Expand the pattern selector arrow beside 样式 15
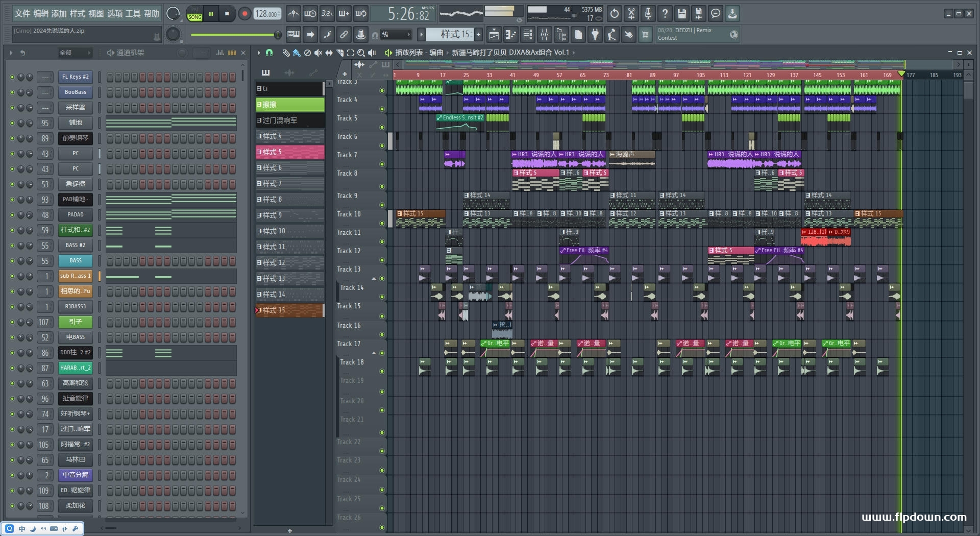The width and height of the screenshot is (980, 536). click(422, 35)
